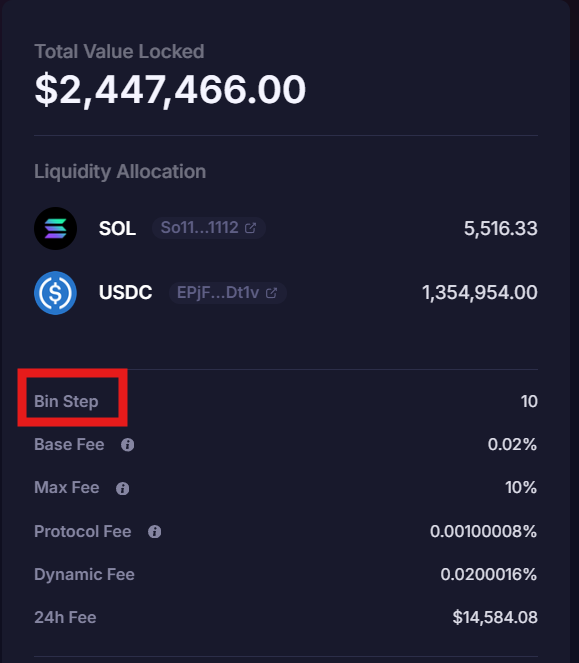
Task: Click the Bin Step value 10
Action: tap(529, 401)
